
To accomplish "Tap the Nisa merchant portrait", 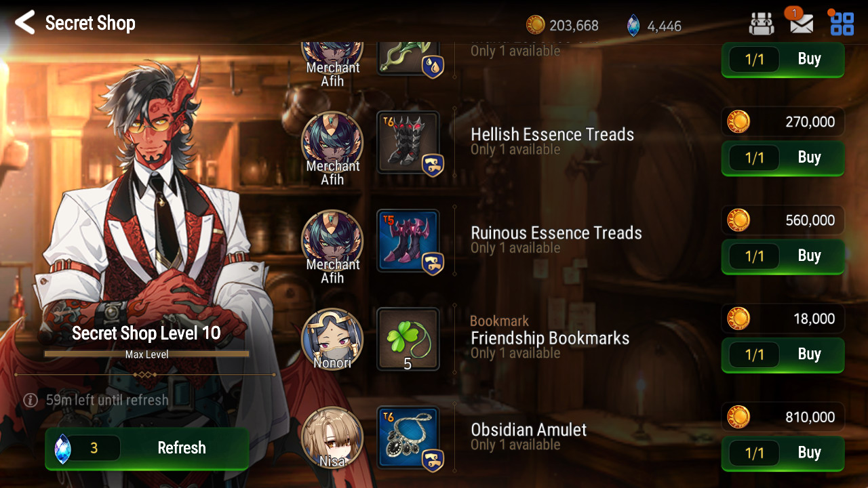I will 332,438.
